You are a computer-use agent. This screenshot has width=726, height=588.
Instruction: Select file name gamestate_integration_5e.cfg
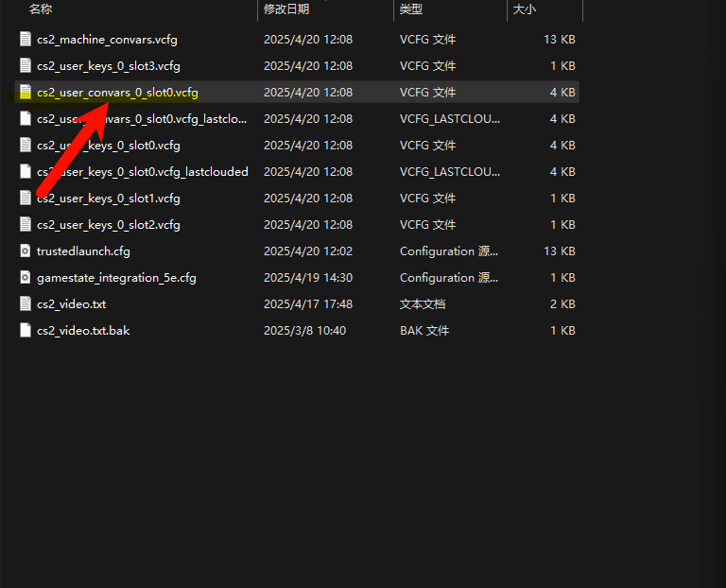click(x=116, y=278)
